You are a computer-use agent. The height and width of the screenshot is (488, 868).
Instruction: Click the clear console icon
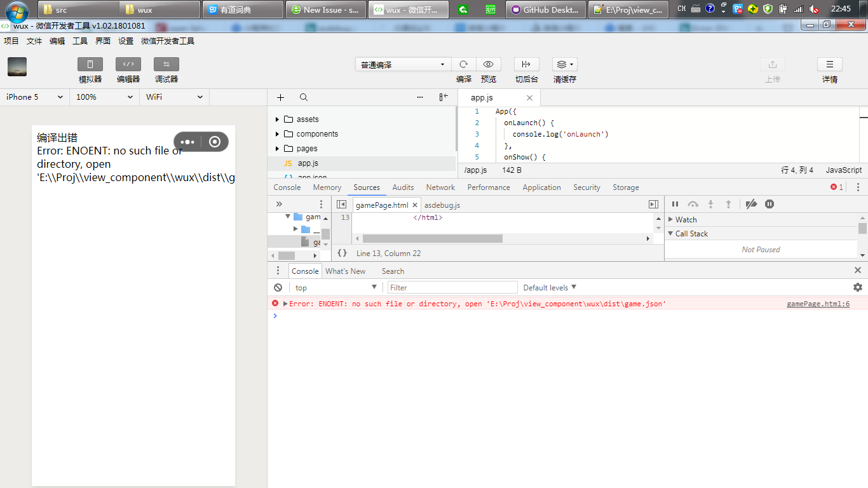[x=278, y=287]
